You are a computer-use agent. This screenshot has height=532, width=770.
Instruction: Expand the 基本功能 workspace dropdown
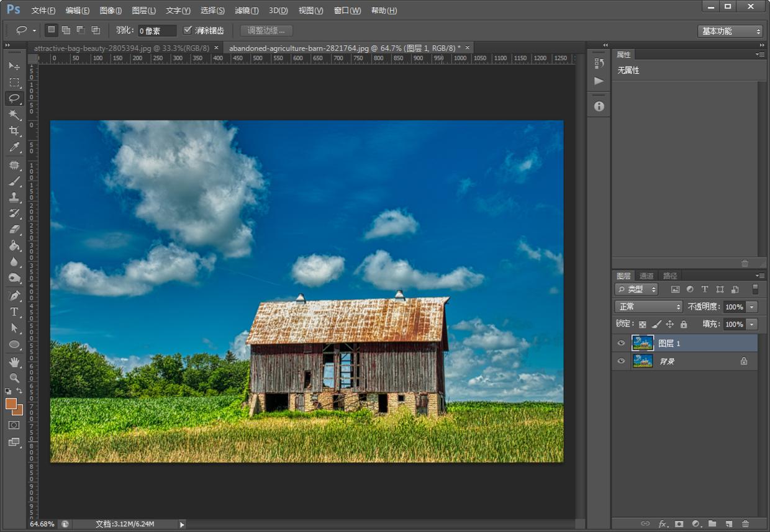click(x=730, y=31)
